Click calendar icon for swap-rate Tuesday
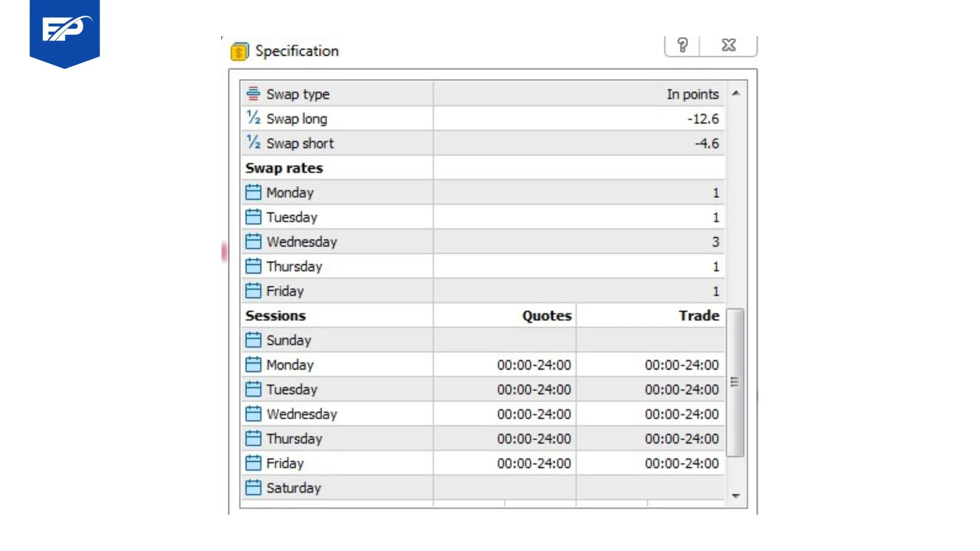Screen dimensions: 980x551 (253, 217)
